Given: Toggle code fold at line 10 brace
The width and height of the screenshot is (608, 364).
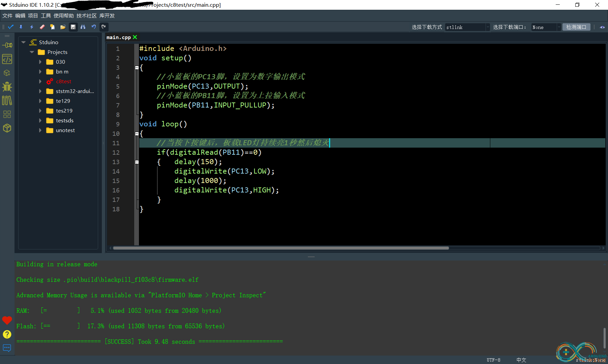Looking at the screenshot, I should (137, 134).
